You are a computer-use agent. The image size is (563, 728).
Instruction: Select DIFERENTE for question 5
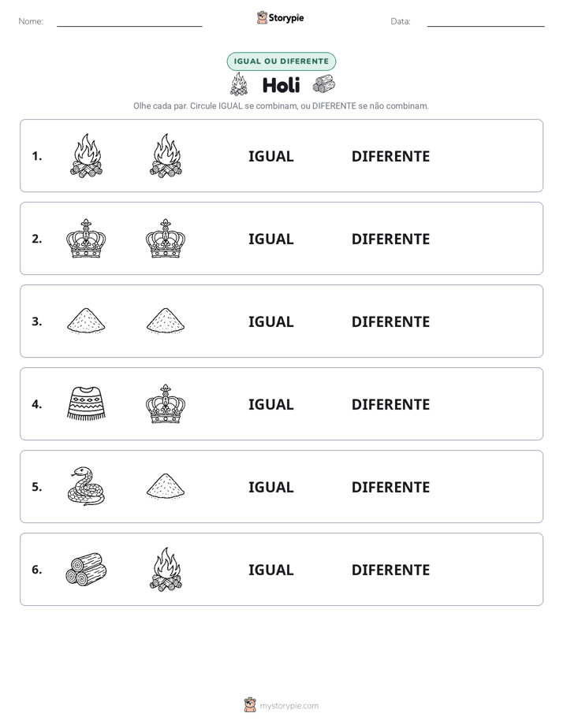point(390,488)
